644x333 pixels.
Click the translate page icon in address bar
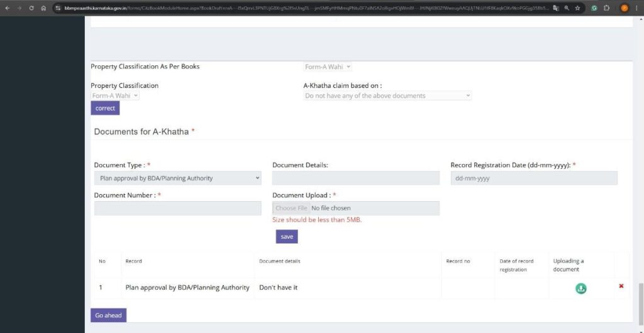pos(556,8)
